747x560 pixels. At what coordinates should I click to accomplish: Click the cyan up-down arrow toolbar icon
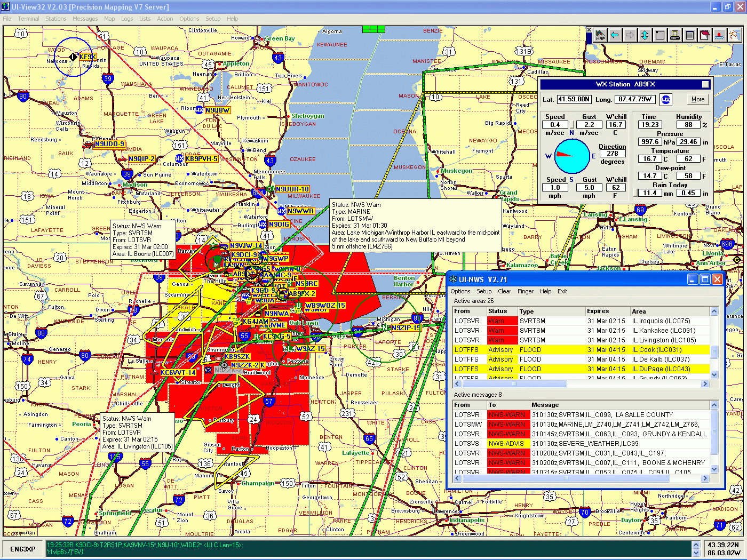(645, 35)
